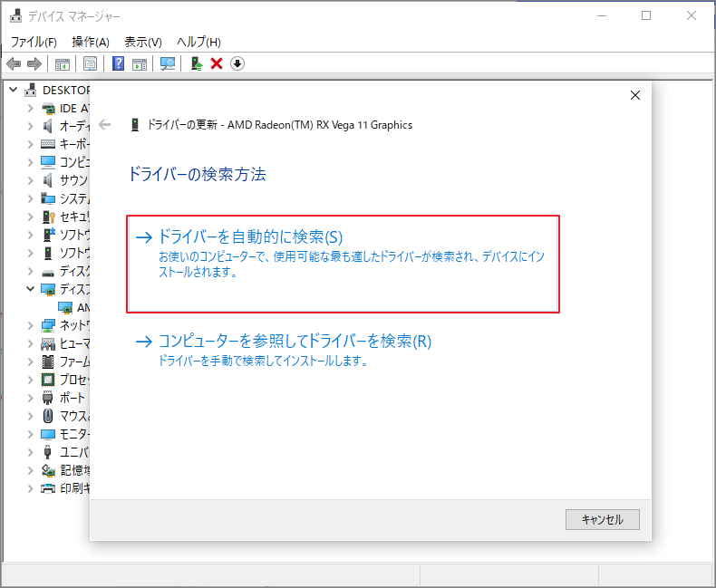The height and width of the screenshot is (588, 716).
Task: Click the forward arrow in Device Manager toolbar
Action: (x=34, y=63)
